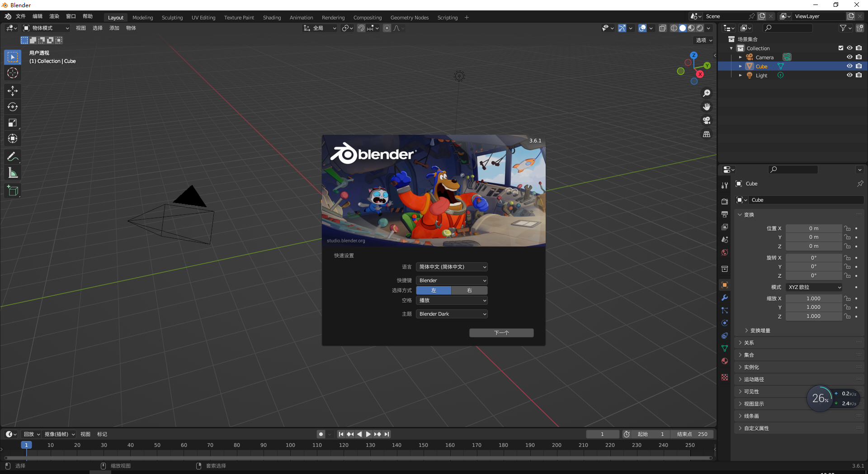Select the Rotate tool
Image resolution: width=868 pixels, height=474 pixels.
tap(13, 107)
